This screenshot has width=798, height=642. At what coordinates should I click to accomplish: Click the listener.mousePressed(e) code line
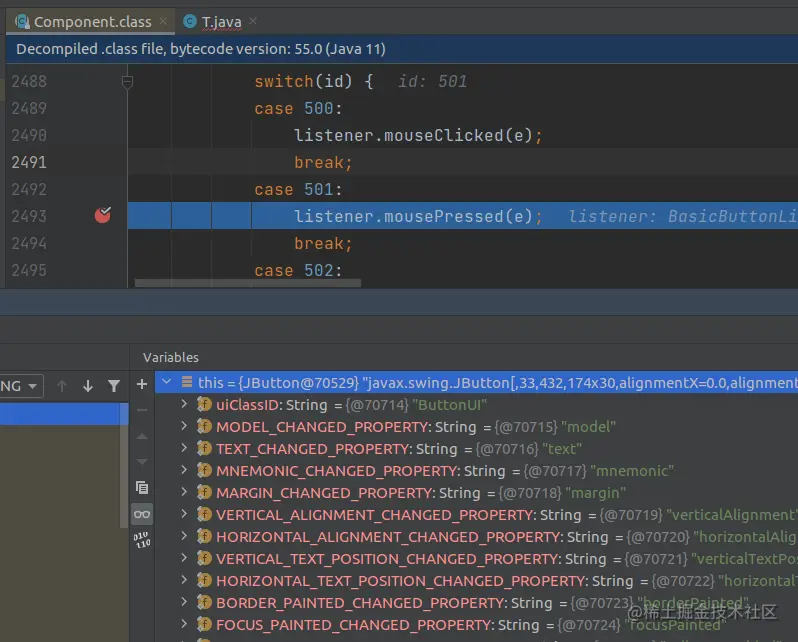pos(418,216)
